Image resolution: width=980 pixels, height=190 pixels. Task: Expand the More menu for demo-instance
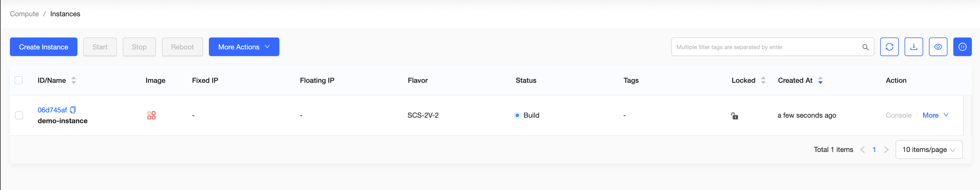pyautogui.click(x=935, y=115)
